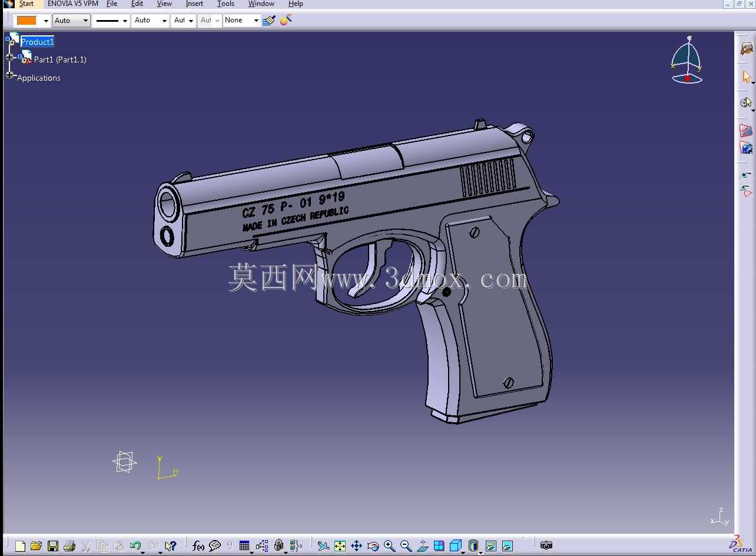Click the Undo arrow icon
The image size is (756, 556).
135,546
